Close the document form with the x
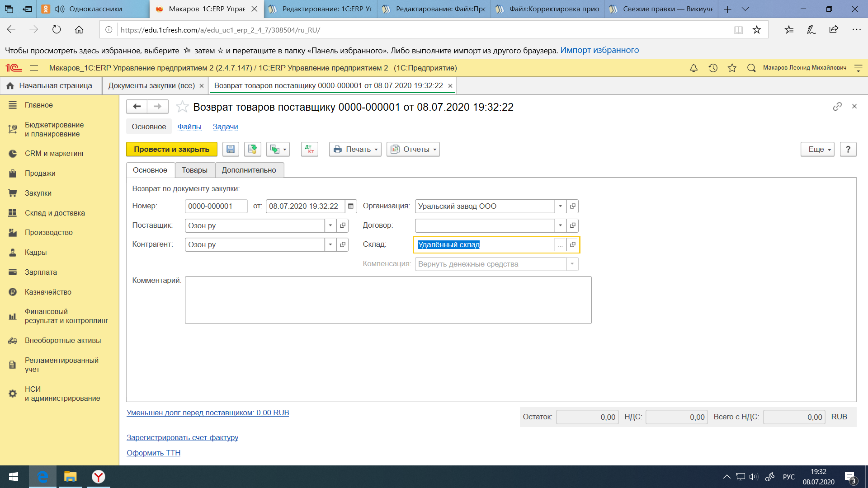The image size is (868, 488). 854,106
